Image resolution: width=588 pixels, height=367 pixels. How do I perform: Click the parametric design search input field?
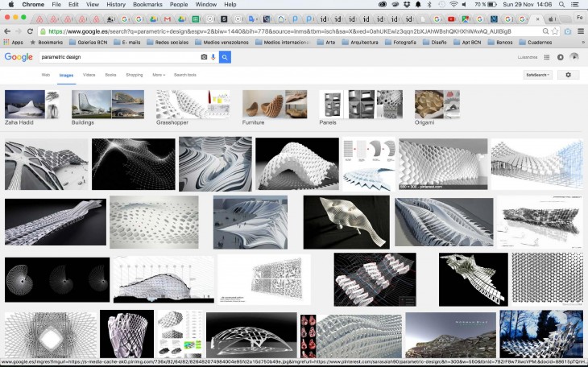point(119,57)
